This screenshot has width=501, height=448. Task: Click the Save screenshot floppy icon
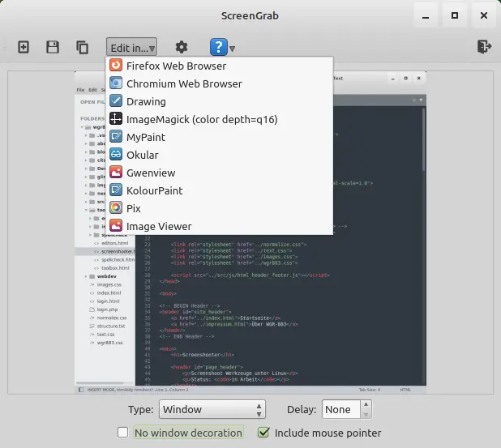click(x=53, y=47)
